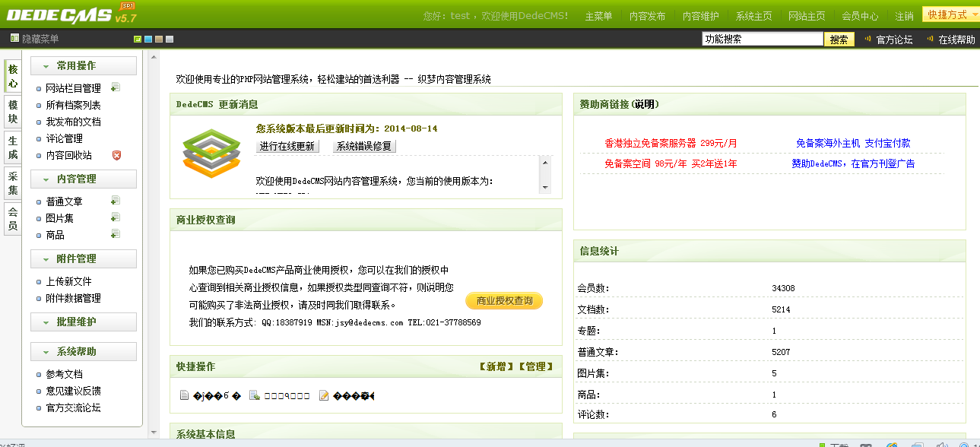Open 主菜单 in top navigation
This screenshot has width=980, height=447.
pyautogui.click(x=598, y=16)
